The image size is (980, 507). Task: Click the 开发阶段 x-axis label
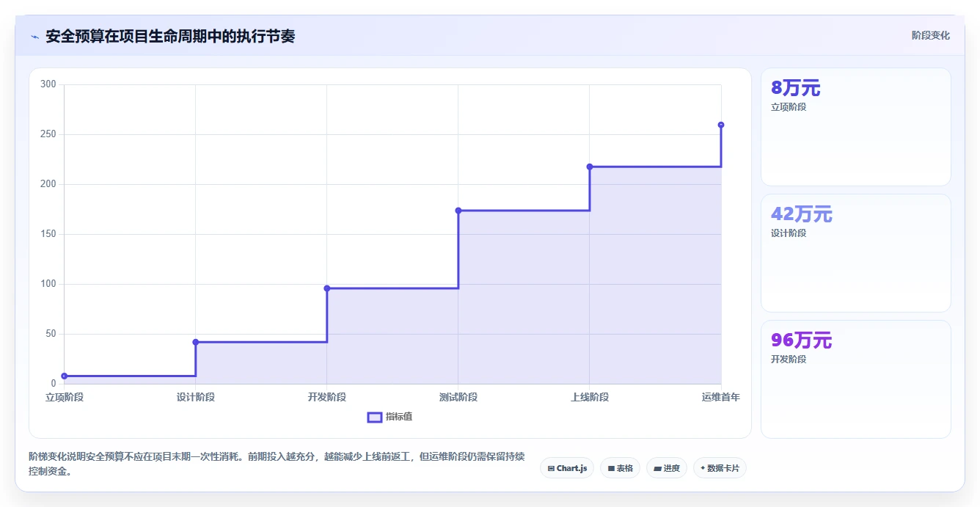327,397
